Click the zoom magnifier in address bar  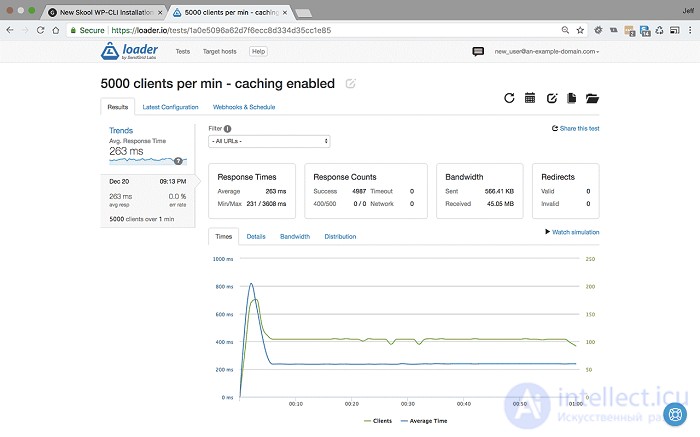(x=565, y=30)
